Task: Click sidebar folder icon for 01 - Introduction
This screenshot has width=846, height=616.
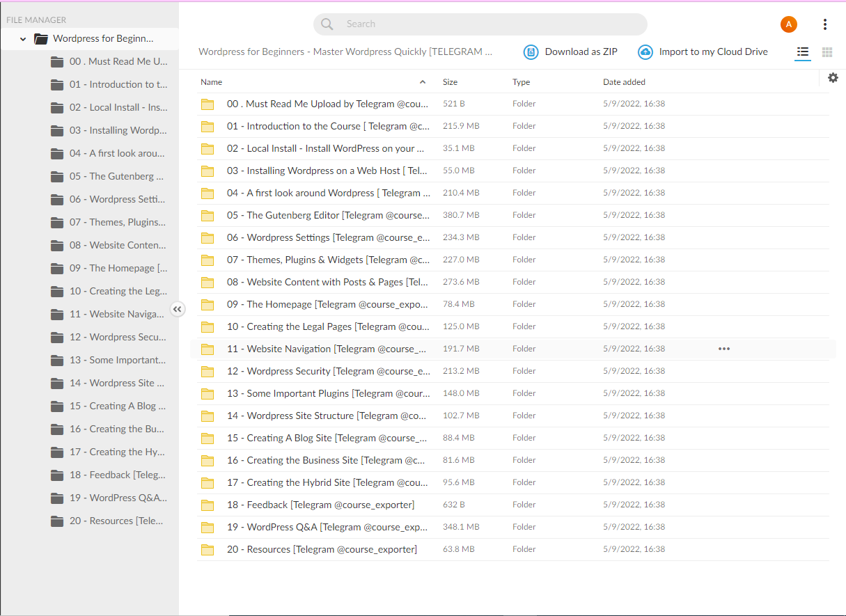Action: tap(57, 85)
